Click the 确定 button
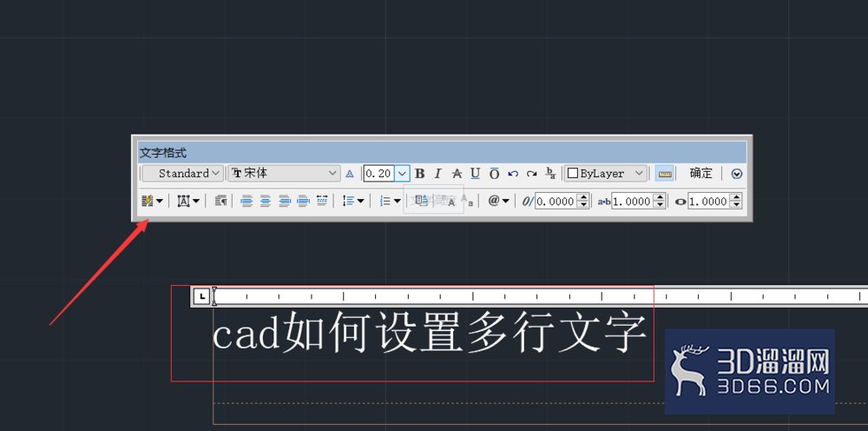Viewport: 868px width, 431px height. (700, 174)
